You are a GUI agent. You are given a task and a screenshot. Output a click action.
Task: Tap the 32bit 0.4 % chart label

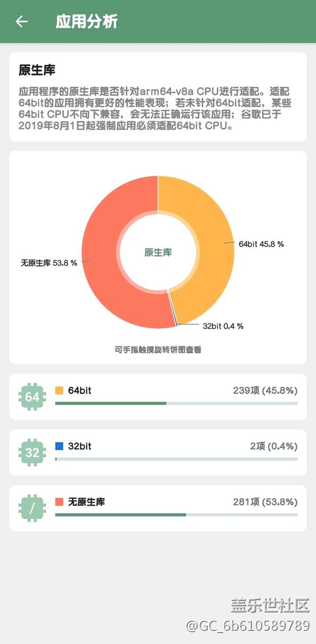(x=223, y=326)
